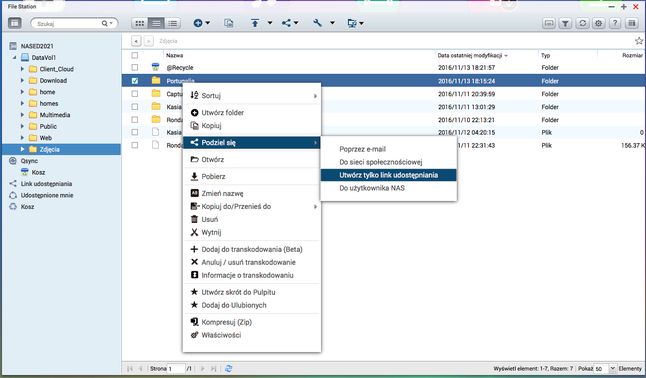Switch to thumbnail grid view
Screen dimensions: 646x378
[140, 23]
